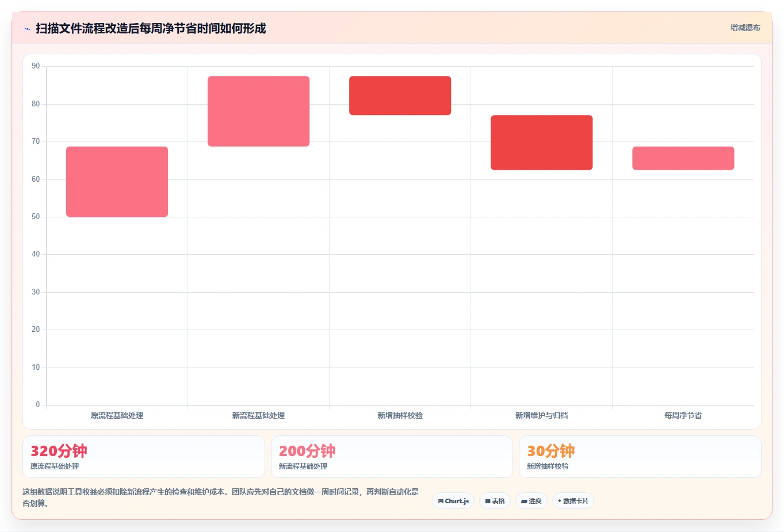Click x-axis label 新流程基础处理
784x532 pixels.
click(x=258, y=415)
